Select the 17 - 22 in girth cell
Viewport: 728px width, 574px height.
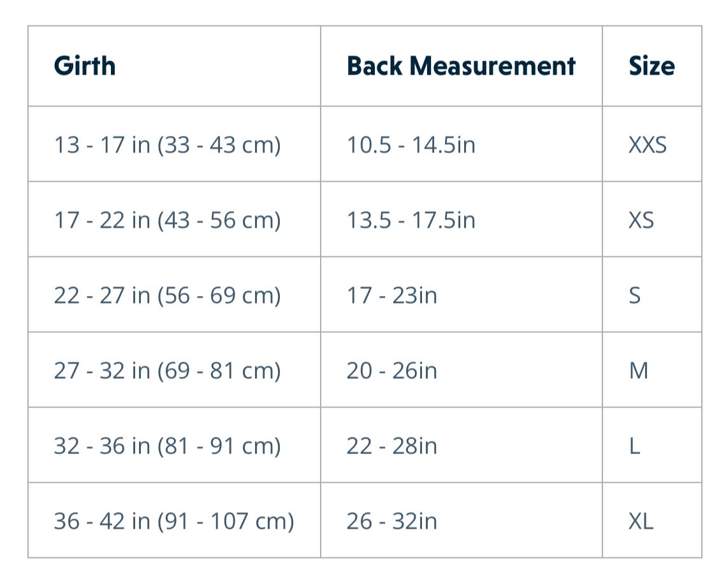(x=167, y=220)
